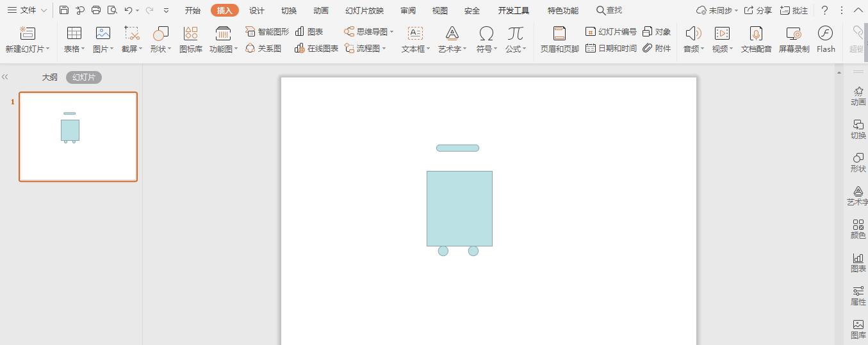The width and height of the screenshot is (868, 345).
Task: Click the 文本框 text box icon
Action: coord(416,33)
